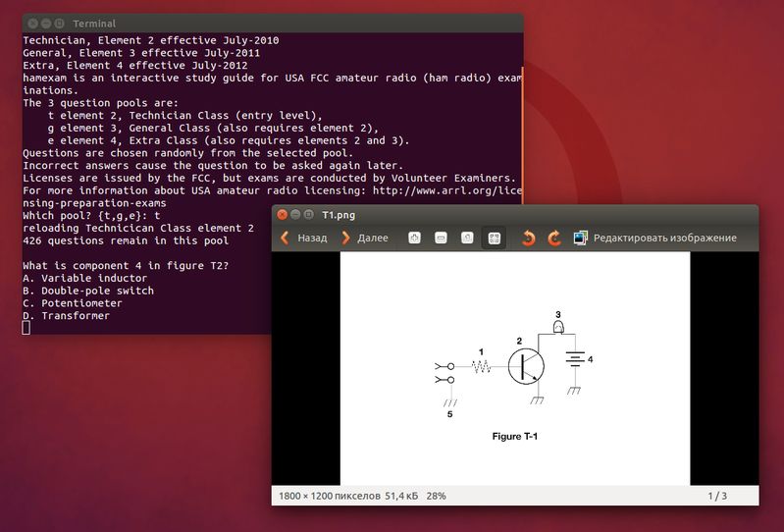Go to previous image with Назад

point(303,238)
